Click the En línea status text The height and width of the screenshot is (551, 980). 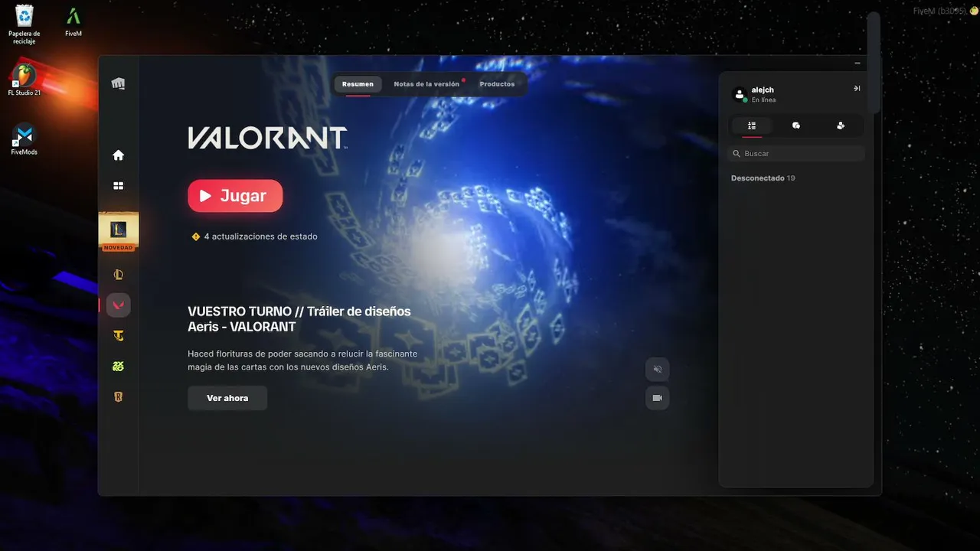click(x=763, y=100)
